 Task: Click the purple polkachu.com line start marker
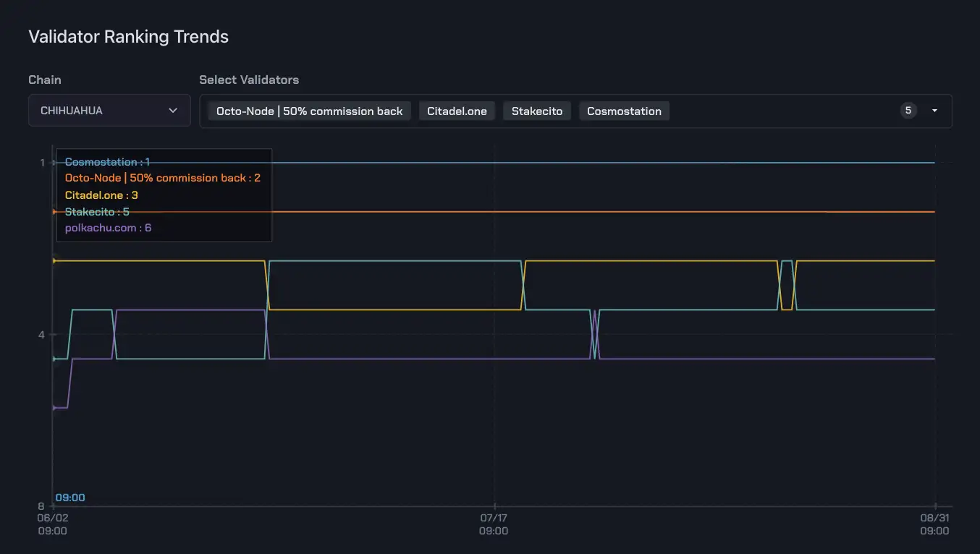click(x=54, y=408)
